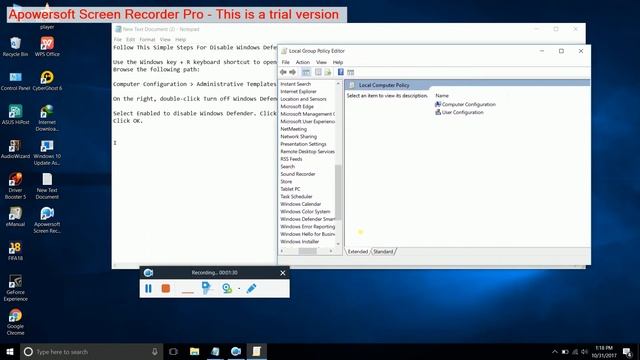Select Sound Recorder in policy tree
Image resolution: width=640 pixels, height=360 pixels.
tap(298, 174)
